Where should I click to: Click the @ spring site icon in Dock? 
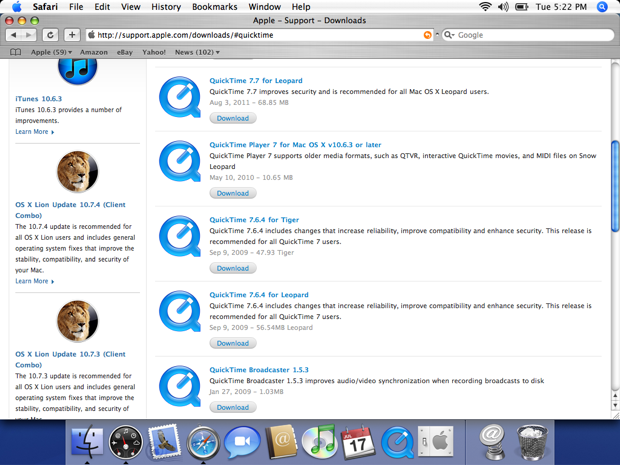tap(492, 442)
